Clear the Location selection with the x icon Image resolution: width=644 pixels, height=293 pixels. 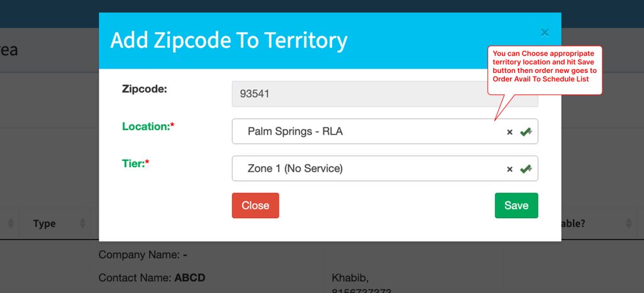510,132
